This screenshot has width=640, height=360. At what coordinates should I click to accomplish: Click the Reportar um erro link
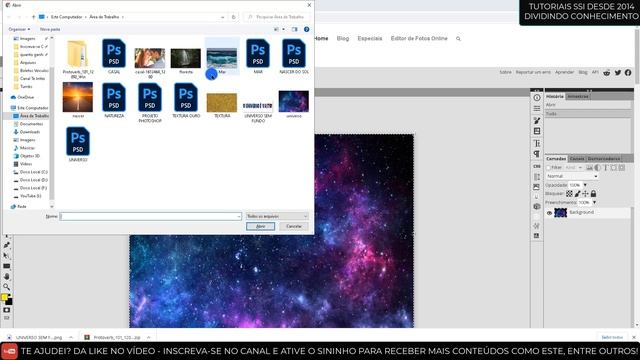[533, 72]
